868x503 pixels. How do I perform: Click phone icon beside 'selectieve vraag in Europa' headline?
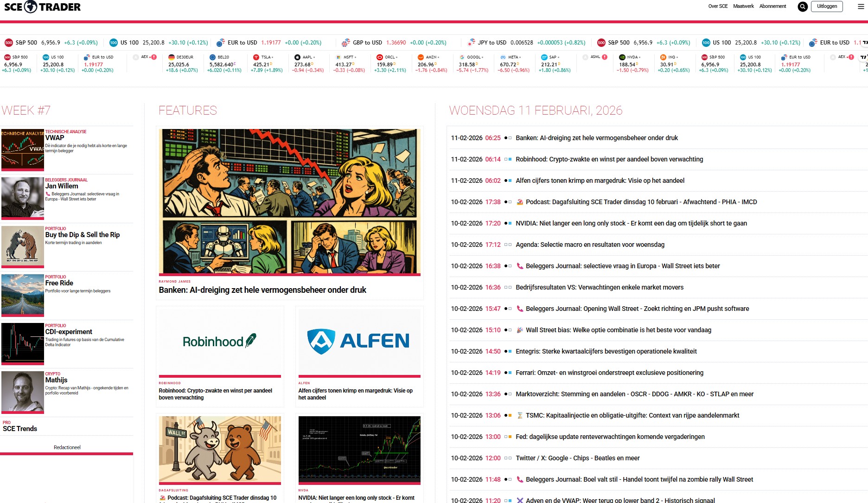pyautogui.click(x=520, y=266)
